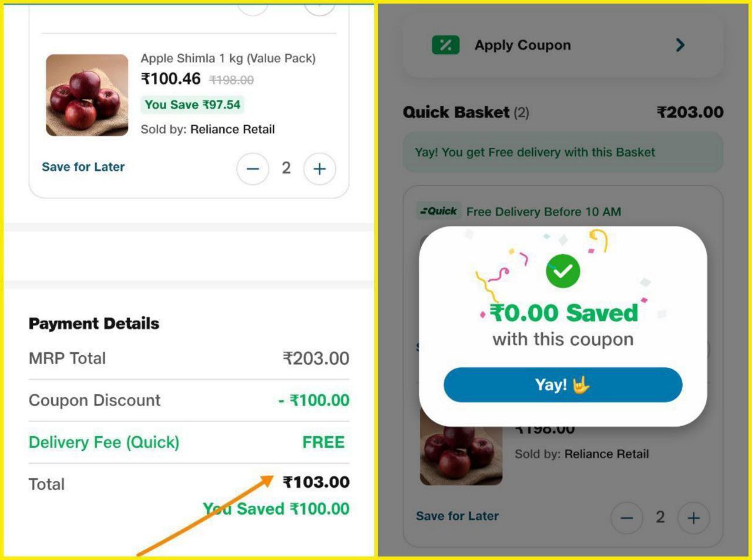The width and height of the screenshot is (752, 560).
Task: Tap the green coupon percent icon
Action: 445,45
